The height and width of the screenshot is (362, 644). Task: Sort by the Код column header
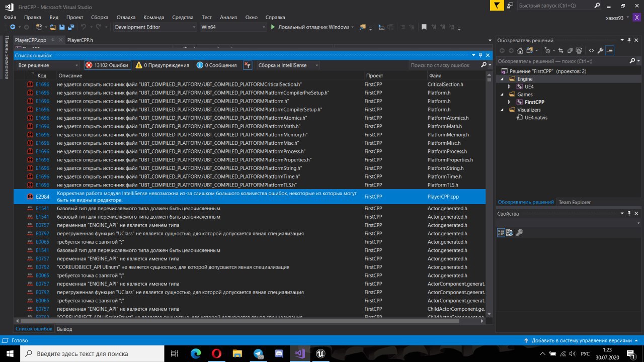[x=42, y=75]
